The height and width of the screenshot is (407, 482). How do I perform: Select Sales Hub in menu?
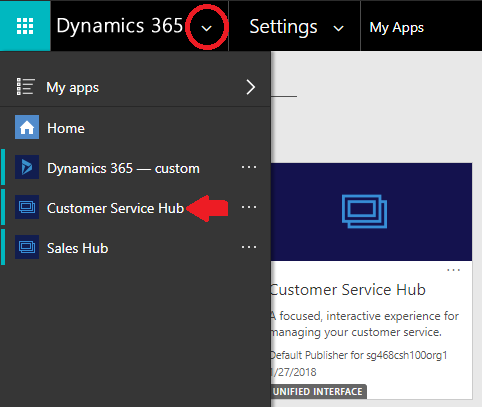(78, 248)
